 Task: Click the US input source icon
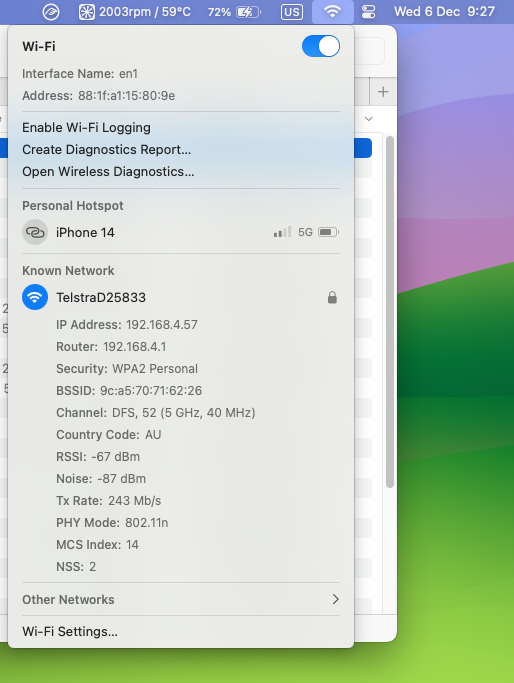(x=291, y=12)
